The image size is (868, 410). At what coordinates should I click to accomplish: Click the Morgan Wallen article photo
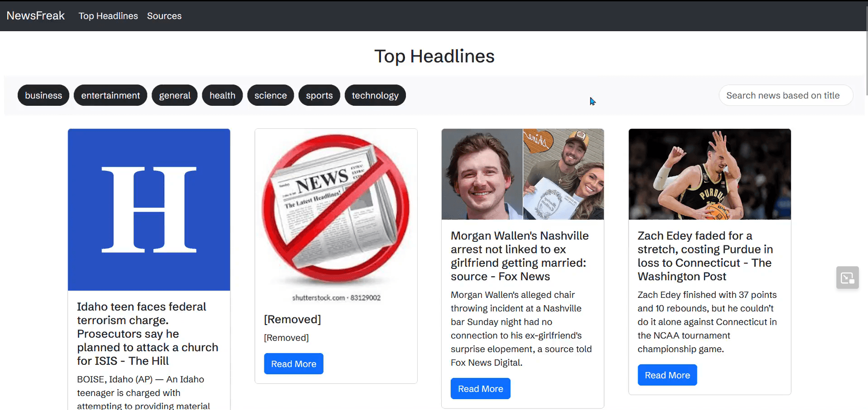[523, 174]
